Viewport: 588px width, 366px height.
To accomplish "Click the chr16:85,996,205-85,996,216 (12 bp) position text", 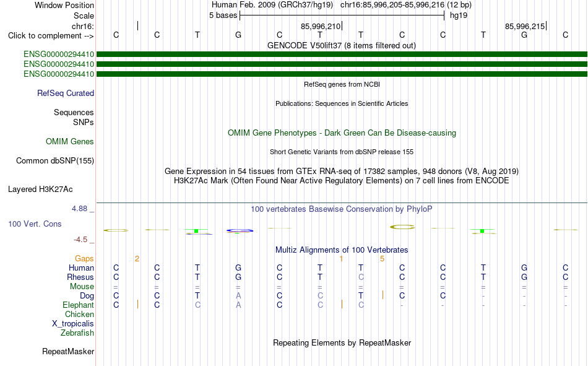I will (x=406, y=5).
